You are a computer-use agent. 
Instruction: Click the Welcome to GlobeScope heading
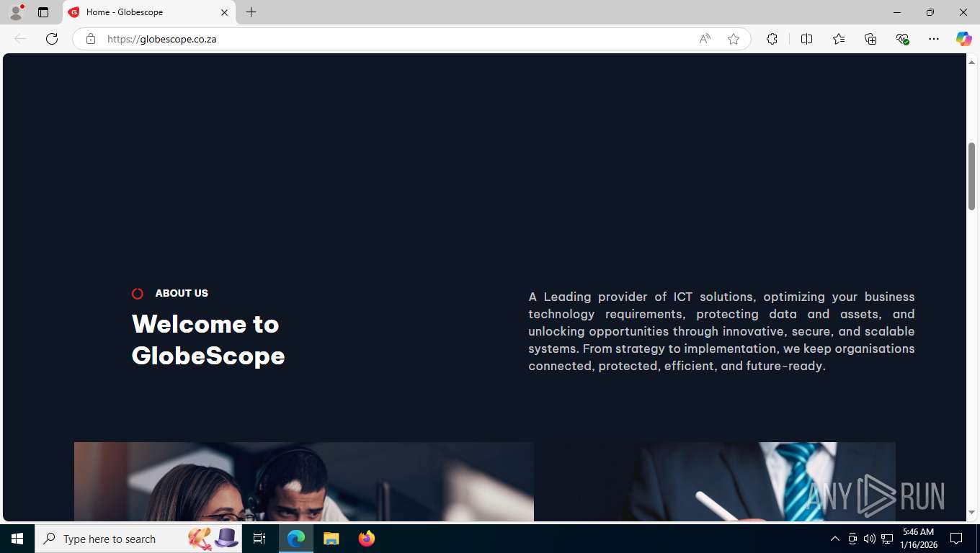pyautogui.click(x=208, y=339)
